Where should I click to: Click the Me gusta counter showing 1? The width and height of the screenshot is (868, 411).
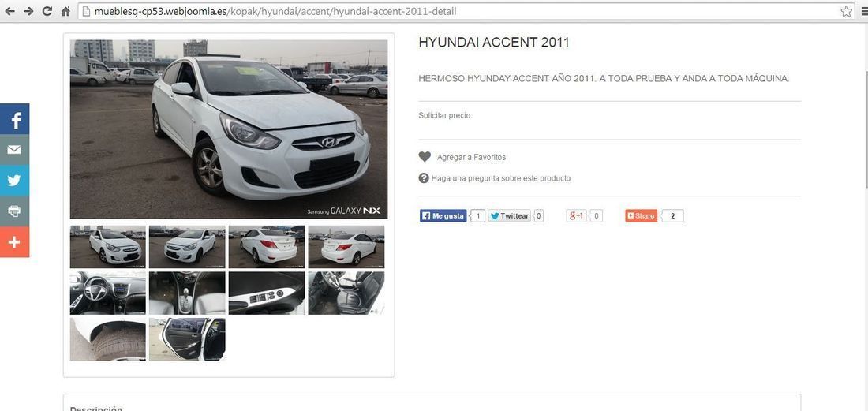(x=477, y=215)
